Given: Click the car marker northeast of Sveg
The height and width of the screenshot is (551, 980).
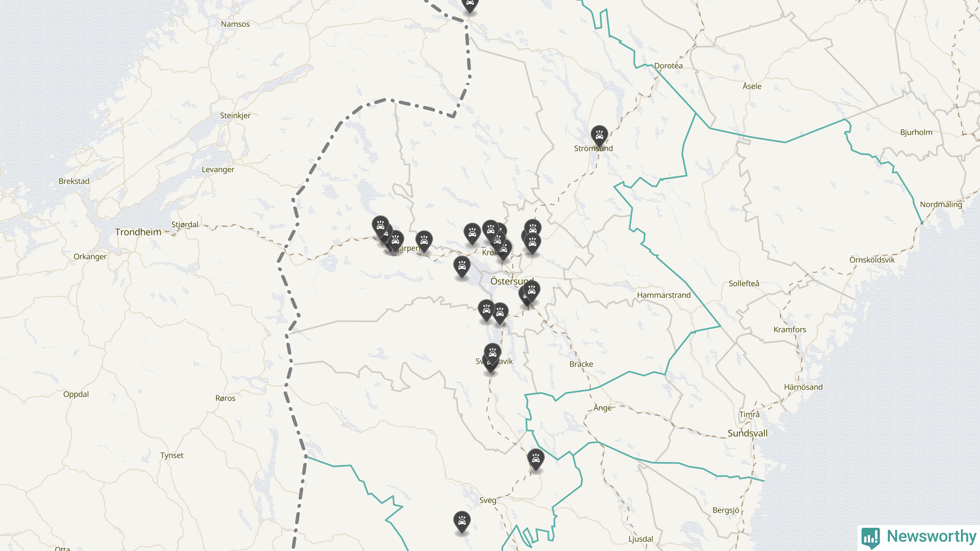Looking at the screenshot, I should (x=536, y=459).
